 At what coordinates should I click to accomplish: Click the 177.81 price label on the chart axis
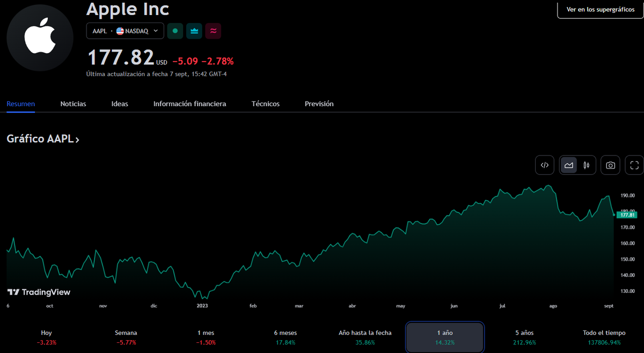[x=627, y=215]
